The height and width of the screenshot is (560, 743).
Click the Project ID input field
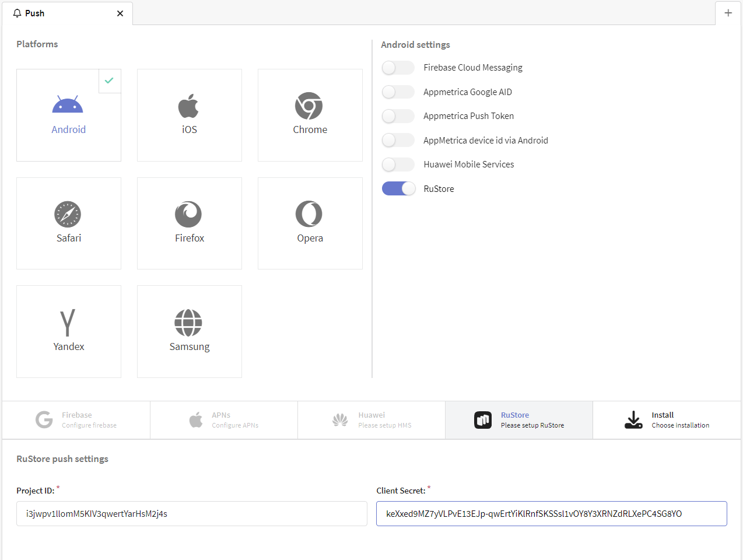pyautogui.click(x=192, y=514)
